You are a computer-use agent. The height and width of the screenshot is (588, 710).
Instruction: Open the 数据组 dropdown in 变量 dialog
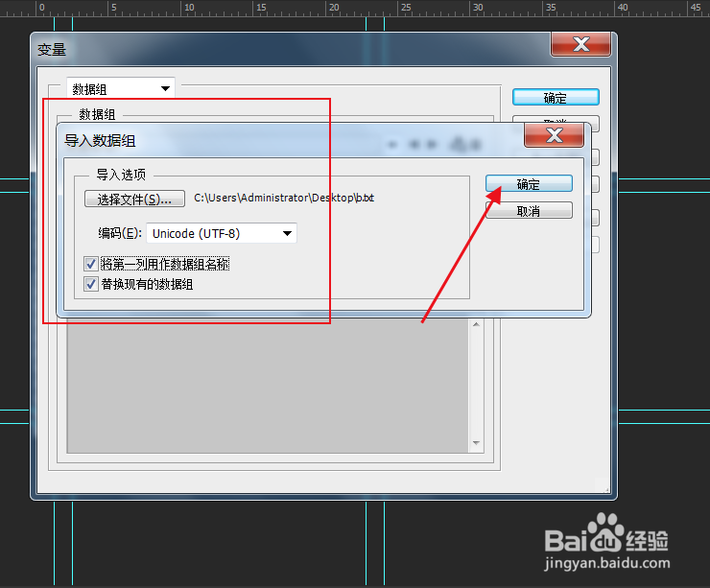[121, 88]
